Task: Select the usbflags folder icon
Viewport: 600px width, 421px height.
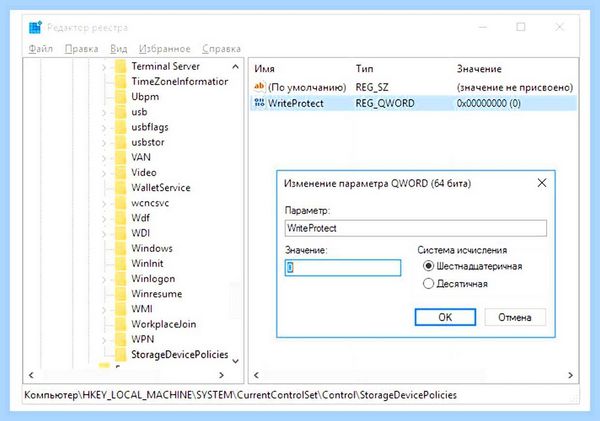Action: coord(121,127)
